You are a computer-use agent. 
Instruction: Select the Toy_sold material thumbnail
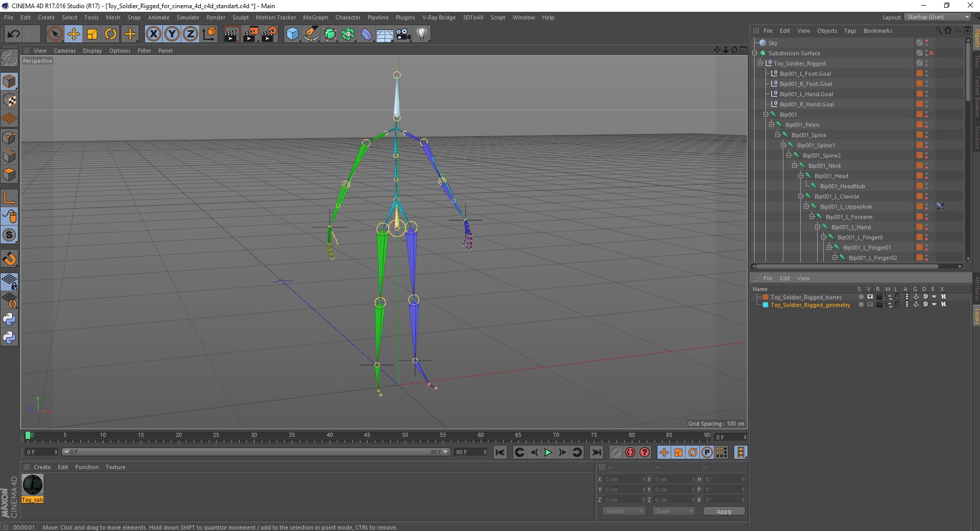(x=33, y=485)
